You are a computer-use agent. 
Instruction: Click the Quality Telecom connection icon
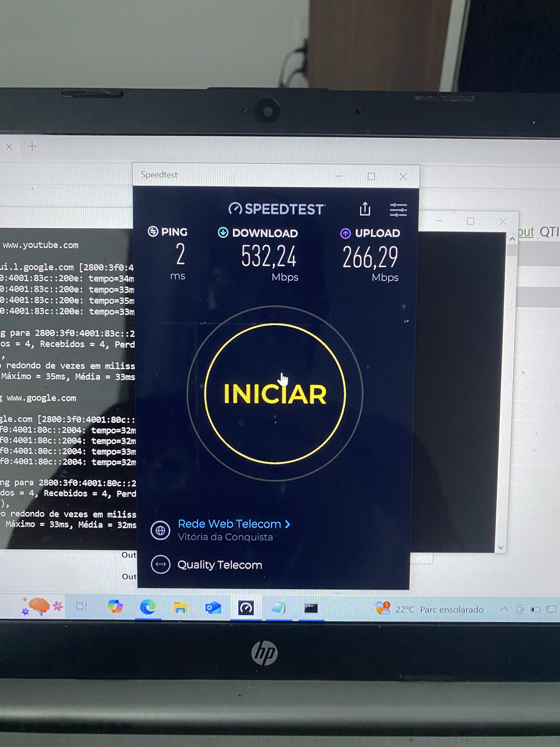click(x=161, y=565)
